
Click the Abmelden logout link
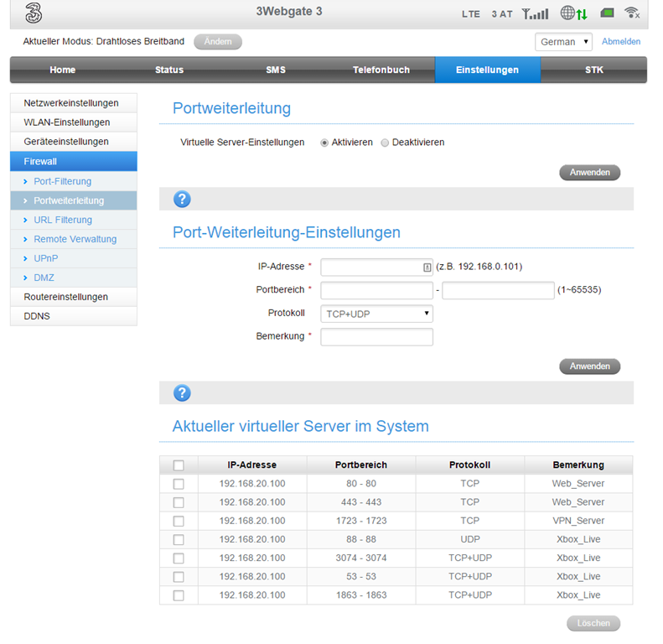(x=620, y=42)
